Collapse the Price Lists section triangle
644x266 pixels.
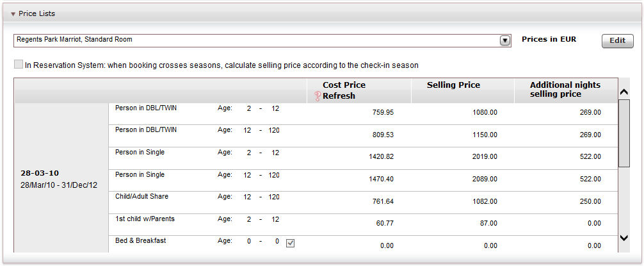(13, 14)
